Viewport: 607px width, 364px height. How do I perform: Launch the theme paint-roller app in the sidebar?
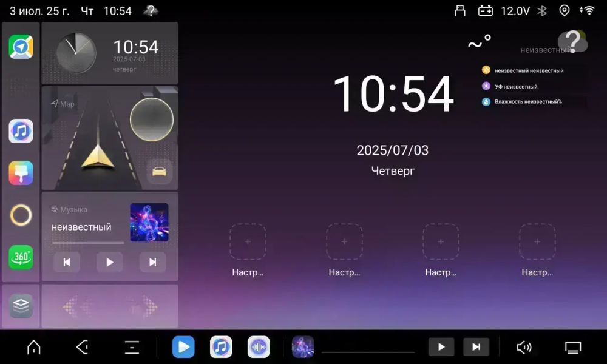[21, 173]
